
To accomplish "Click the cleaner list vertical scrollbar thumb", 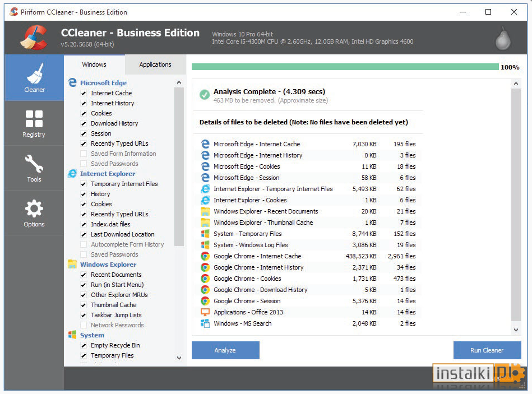I will pos(179,167).
